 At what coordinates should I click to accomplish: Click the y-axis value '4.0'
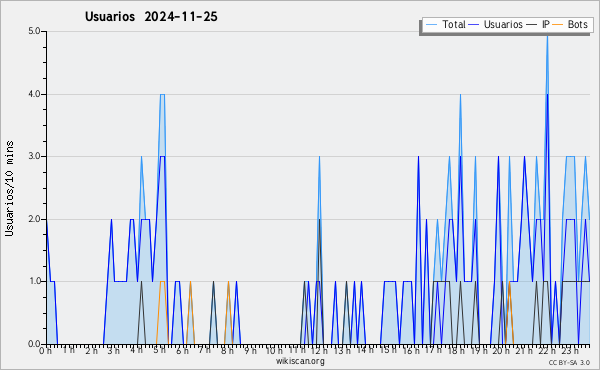pos(34,94)
